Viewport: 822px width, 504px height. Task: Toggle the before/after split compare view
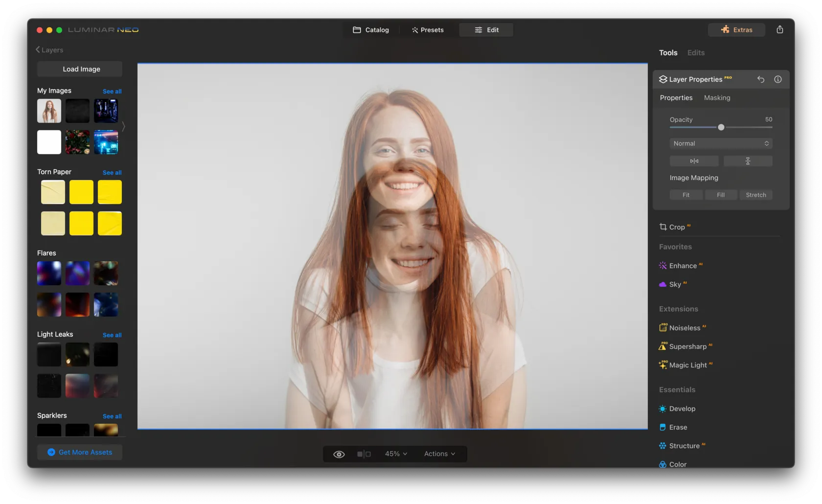[x=364, y=454]
